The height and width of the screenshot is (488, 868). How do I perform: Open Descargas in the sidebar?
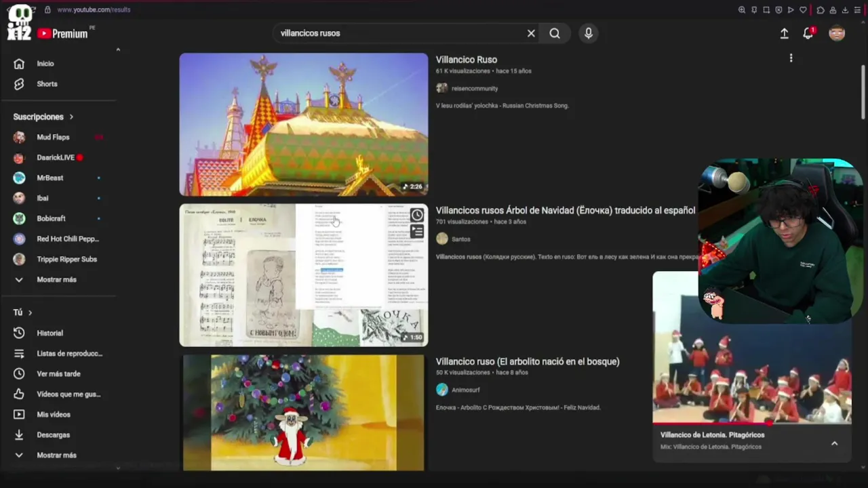[x=53, y=435]
